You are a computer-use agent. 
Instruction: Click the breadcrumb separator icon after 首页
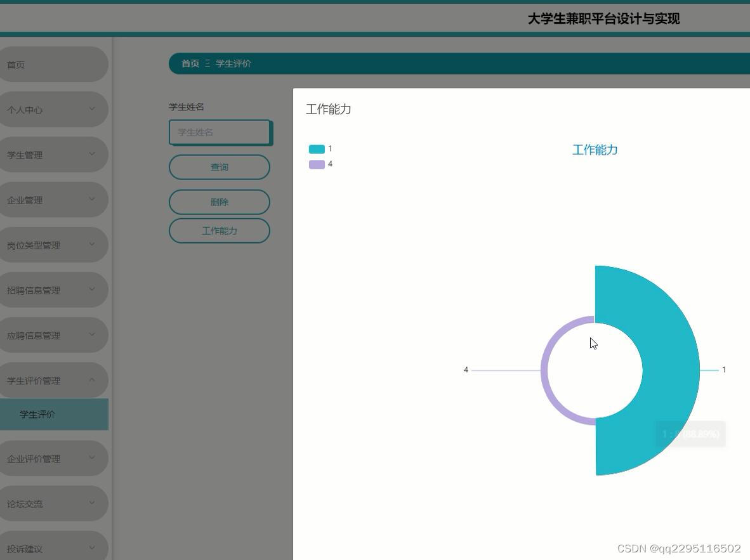pos(206,63)
